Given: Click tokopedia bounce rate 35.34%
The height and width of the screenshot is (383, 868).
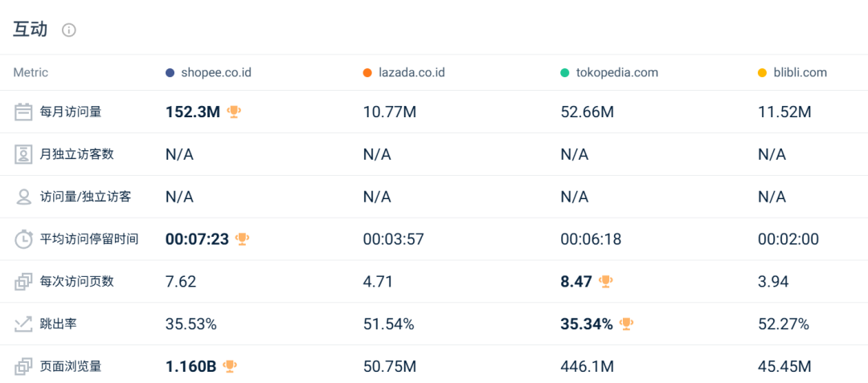Looking at the screenshot, I should (x=587, y=324).
